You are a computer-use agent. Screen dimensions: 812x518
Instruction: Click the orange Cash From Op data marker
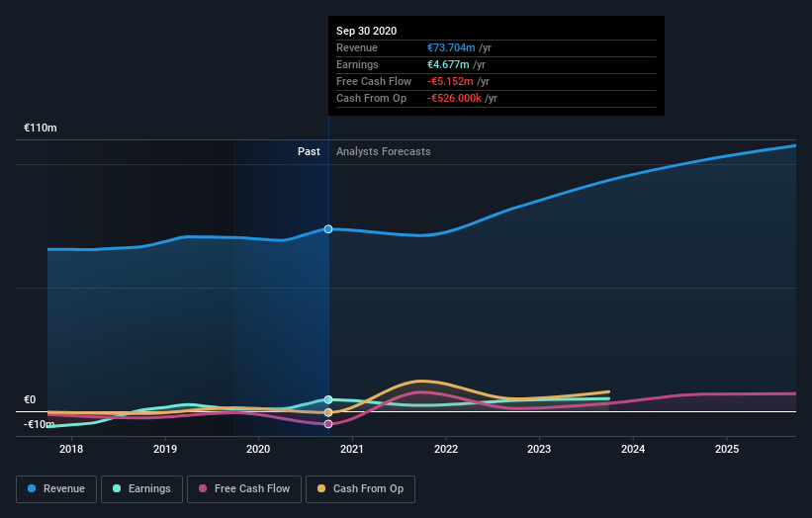click(x=328, y=412)
